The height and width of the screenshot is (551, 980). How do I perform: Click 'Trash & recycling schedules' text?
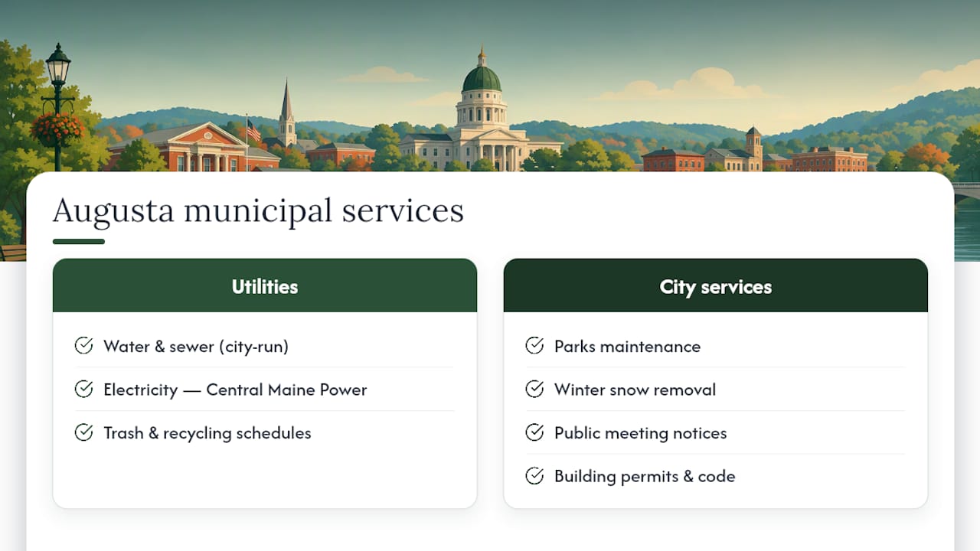pyautogui.click(x=207, y=433)
